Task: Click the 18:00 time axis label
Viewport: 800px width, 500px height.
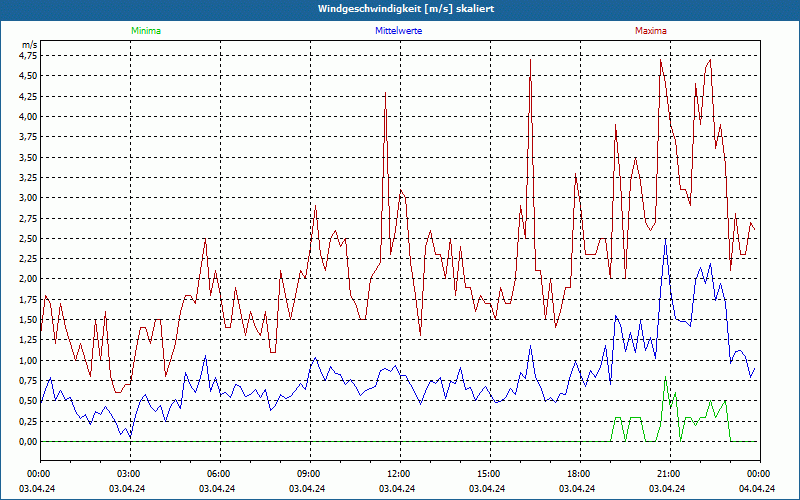Action: (x=578, y=473)
